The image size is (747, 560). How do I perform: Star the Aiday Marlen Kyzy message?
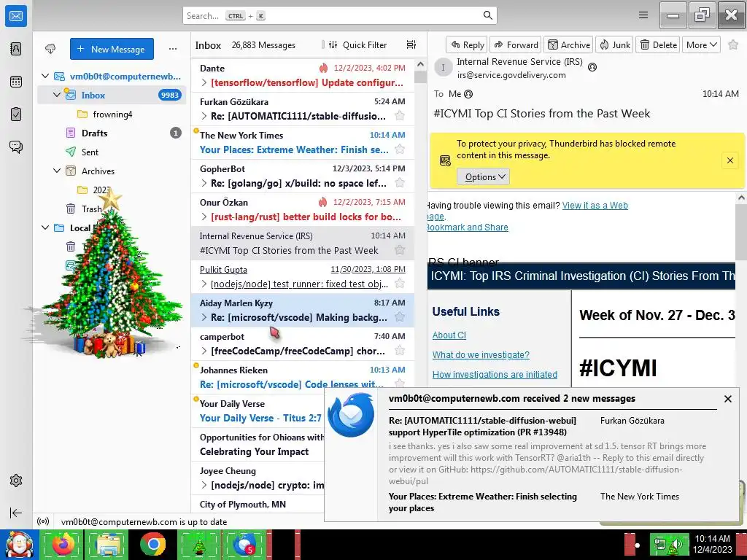(x=400, y=317)
